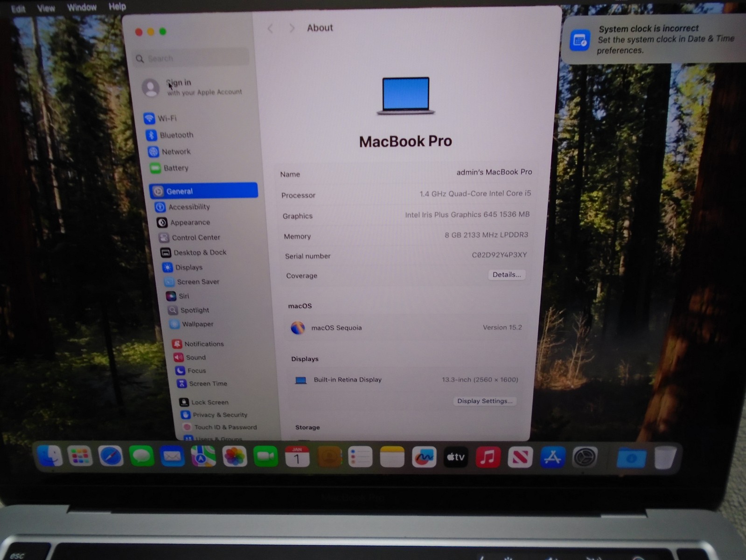Open Notifications settings
746x560 pixels.
coord(198,344)
